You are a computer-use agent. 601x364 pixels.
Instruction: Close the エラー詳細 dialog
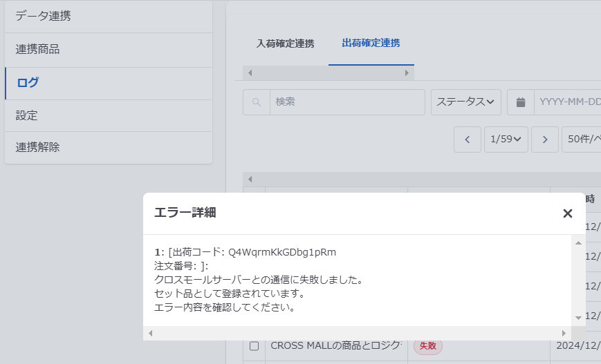[x=568, y=213]
